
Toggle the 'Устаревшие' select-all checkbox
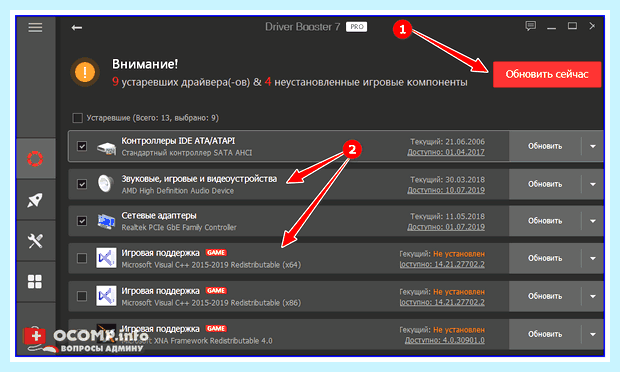(x=78, y=118)
